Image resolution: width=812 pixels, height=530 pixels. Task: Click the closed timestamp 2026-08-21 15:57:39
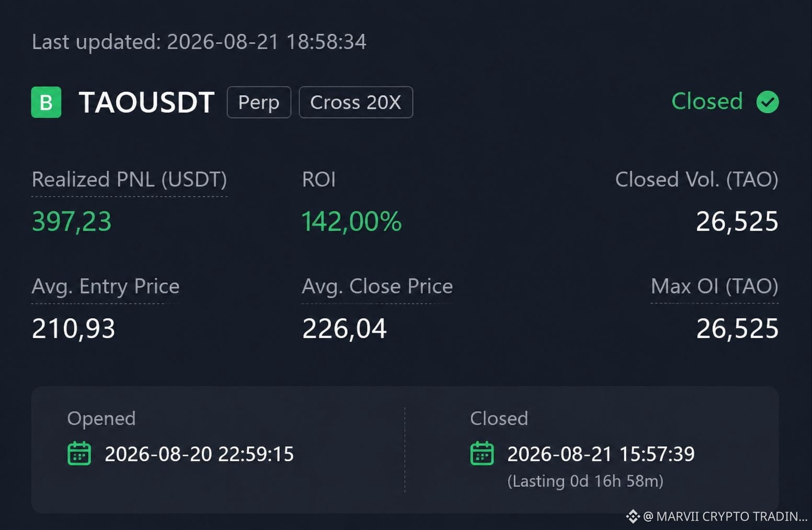601,454
